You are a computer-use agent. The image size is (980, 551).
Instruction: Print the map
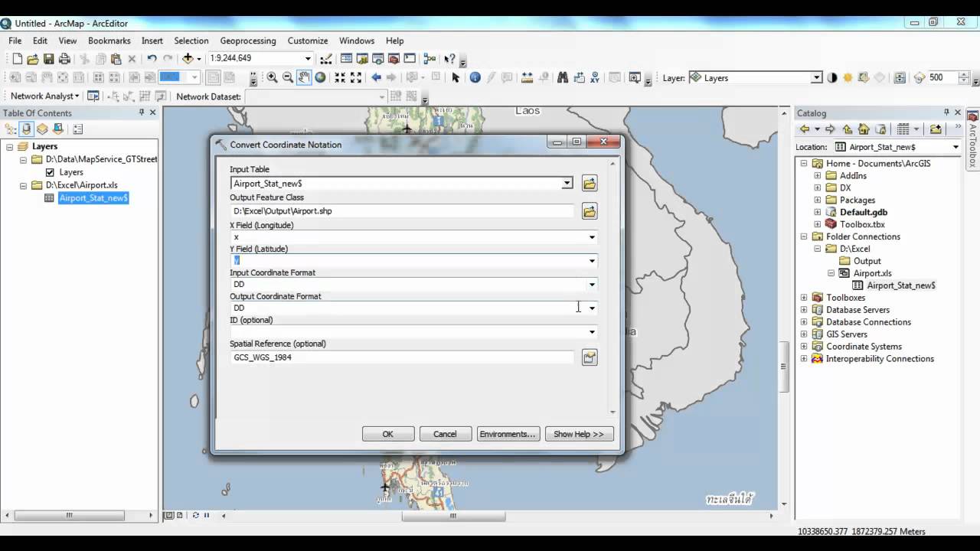[64, 58]
